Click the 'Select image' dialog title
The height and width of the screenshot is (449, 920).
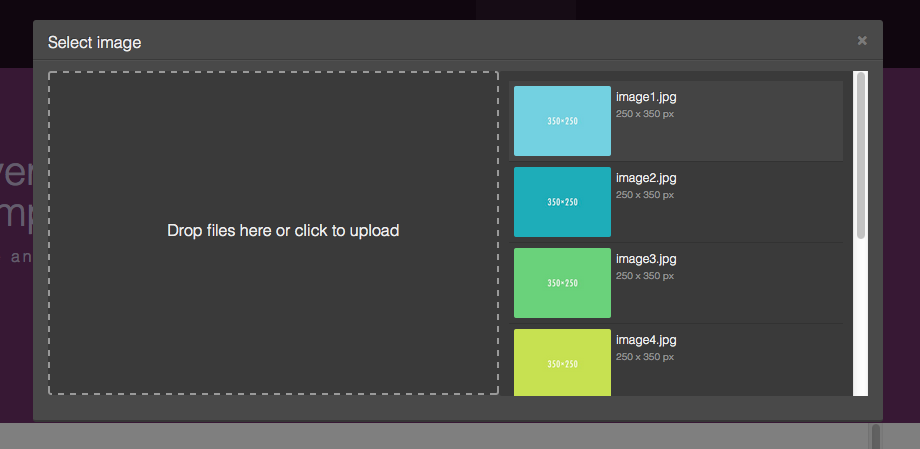[x=95, y=42]
